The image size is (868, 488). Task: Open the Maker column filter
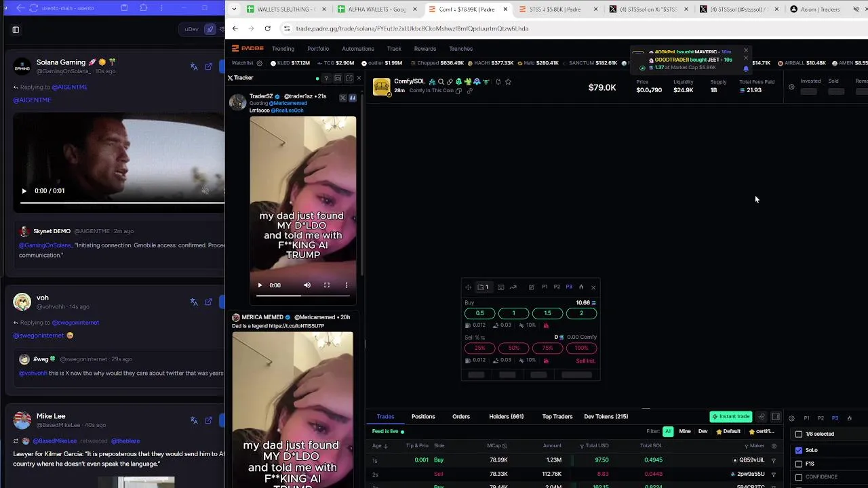[747, 445]
